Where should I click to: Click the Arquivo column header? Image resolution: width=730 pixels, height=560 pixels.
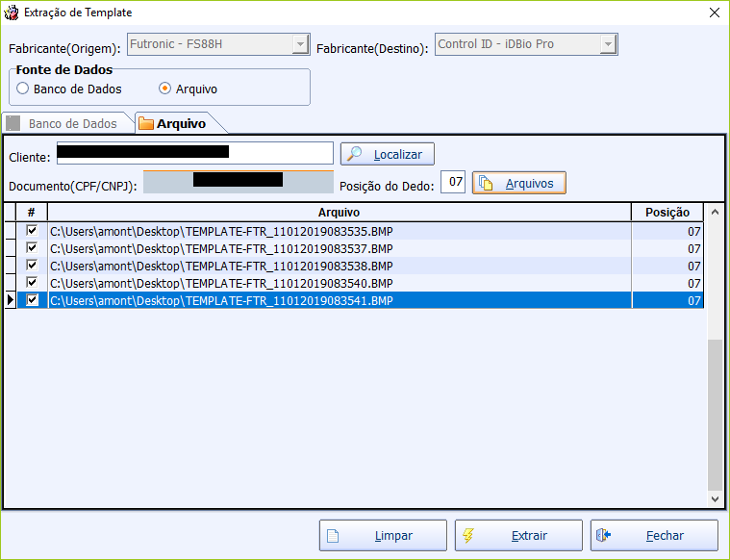[339, 213]
